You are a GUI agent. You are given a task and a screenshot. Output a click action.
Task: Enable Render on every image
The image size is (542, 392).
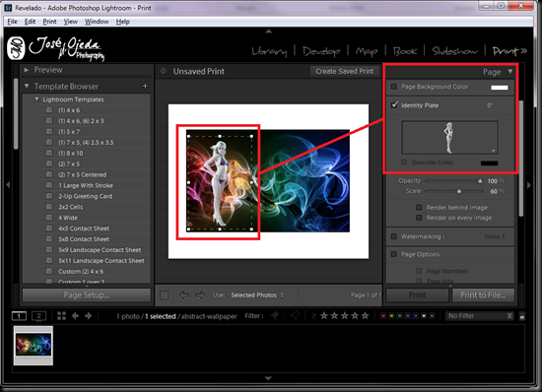pyautogui.click(x=419, y=218)
